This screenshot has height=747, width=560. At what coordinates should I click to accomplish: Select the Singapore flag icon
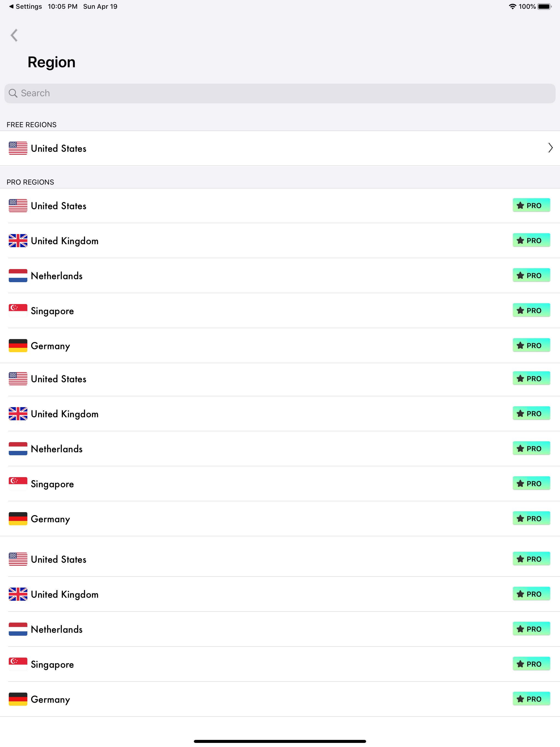(x=18, y=310)
